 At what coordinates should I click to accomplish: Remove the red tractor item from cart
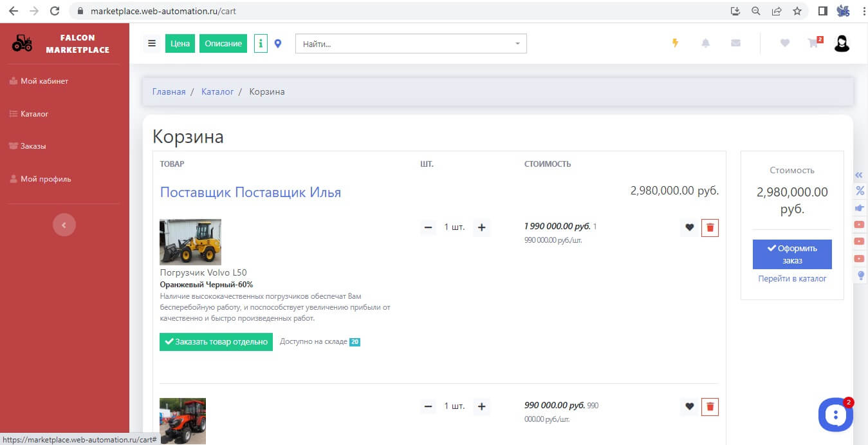point(710,406)
